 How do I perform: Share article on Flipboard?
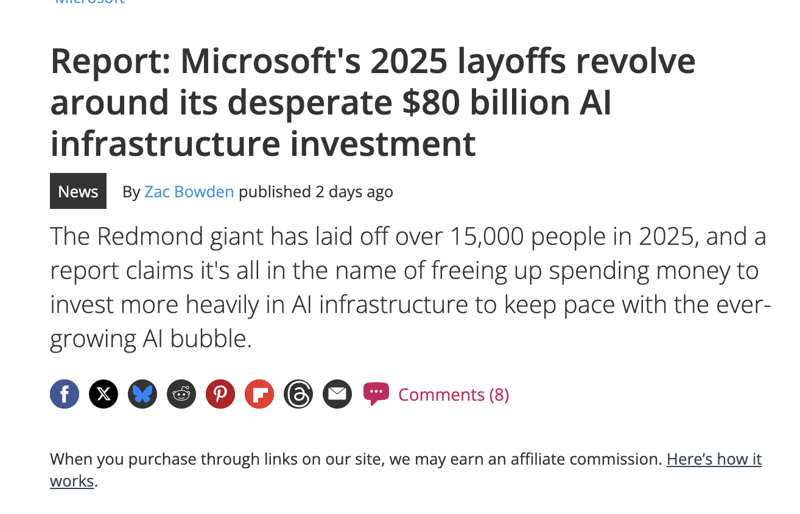[x=259, y=394]
